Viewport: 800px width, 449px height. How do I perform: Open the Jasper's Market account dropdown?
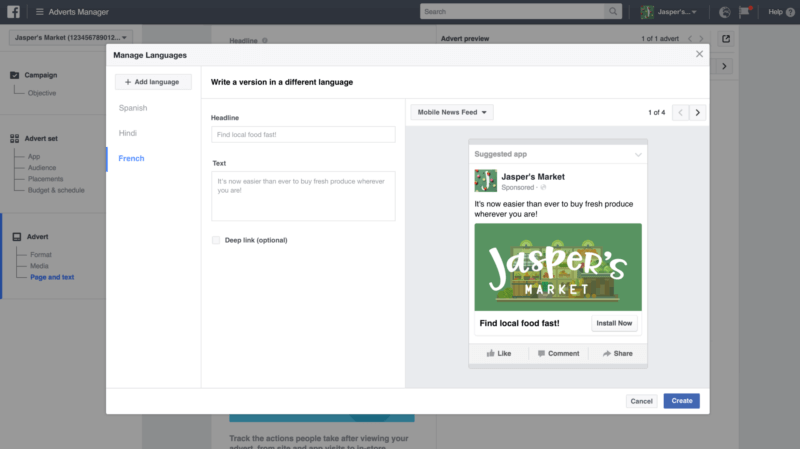click(x=70, y=37)
